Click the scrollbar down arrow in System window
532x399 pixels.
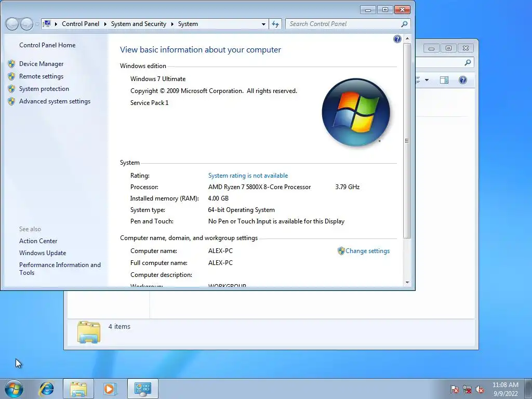pos(407,282)
